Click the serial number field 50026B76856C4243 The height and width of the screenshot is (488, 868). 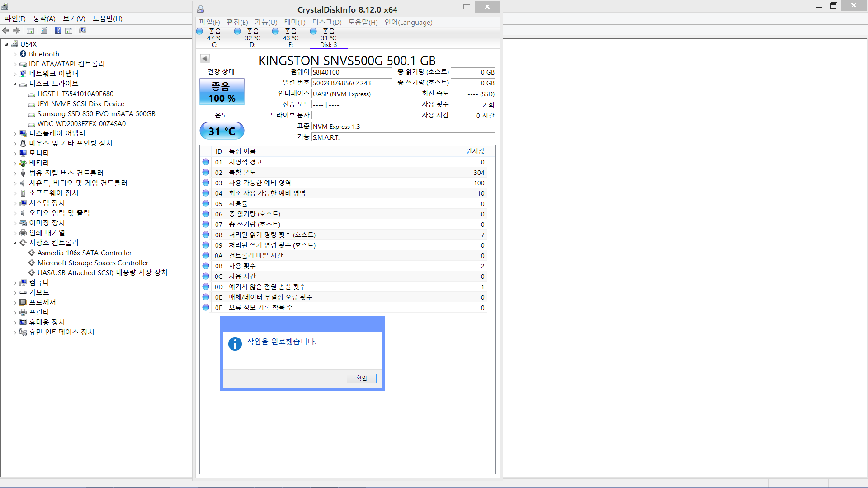352,83
